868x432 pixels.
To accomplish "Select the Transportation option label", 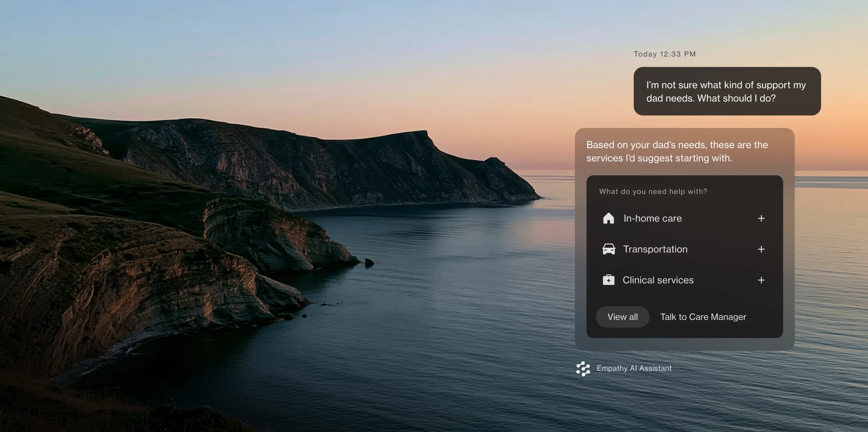I will [x=655, y=249].
